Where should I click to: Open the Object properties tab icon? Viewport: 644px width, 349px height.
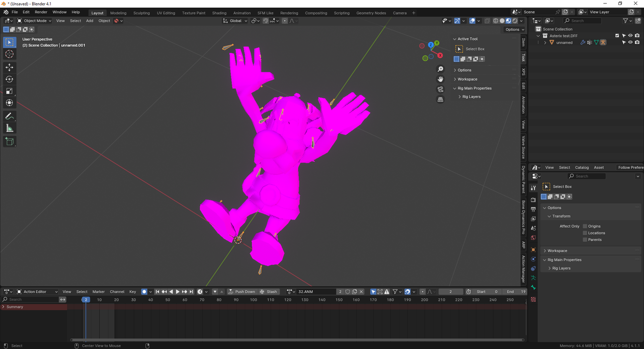pos(533,249)
